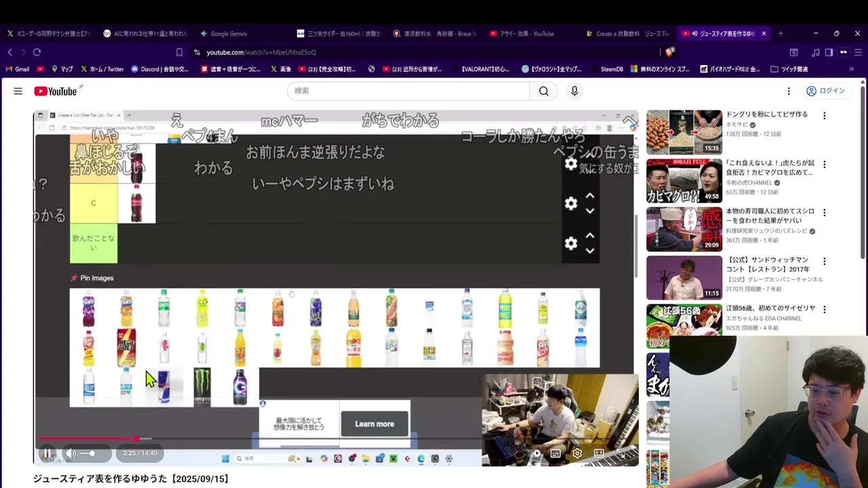Viewport: 868px width, 488px height.
Task: Bookmark this page with the bookmark icon
Action: point(179,52)
